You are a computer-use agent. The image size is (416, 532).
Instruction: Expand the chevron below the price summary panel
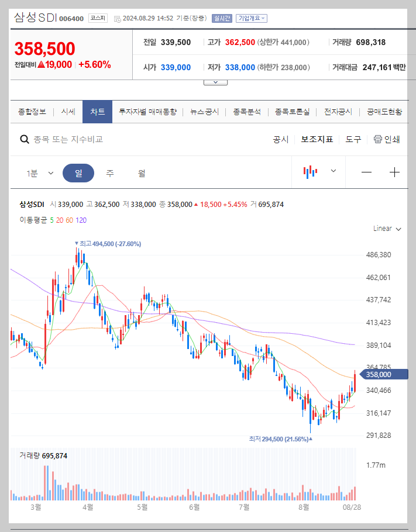point(215,81)
